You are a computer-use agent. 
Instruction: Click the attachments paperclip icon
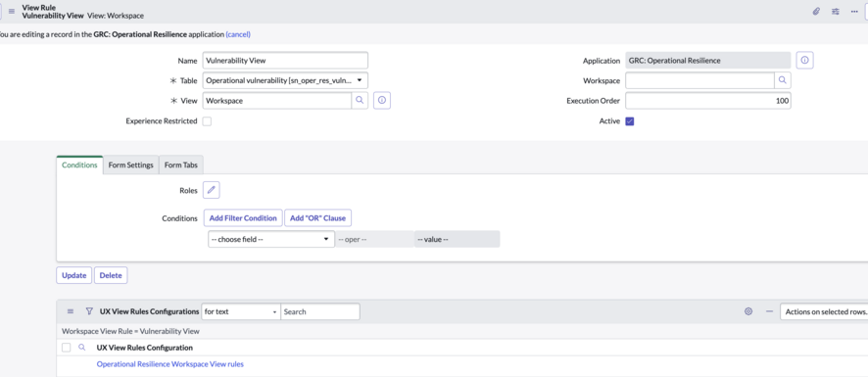(x=816, y=11)
